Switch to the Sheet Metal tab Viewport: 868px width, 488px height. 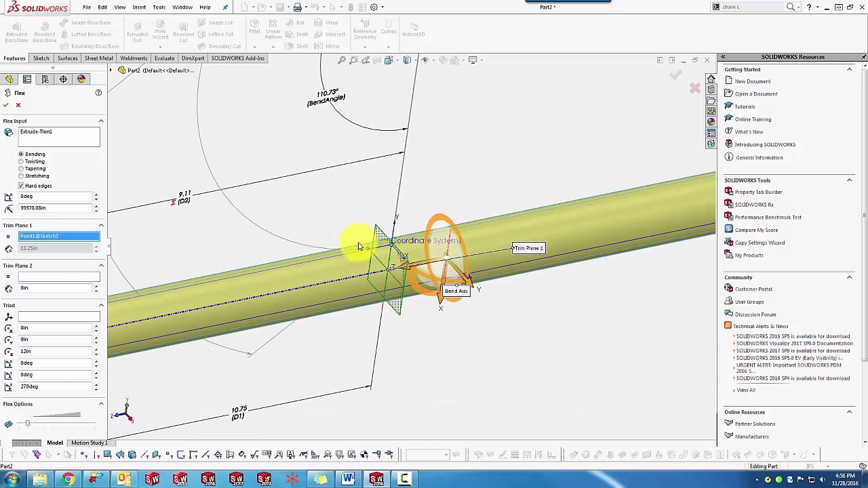(98, 58)
